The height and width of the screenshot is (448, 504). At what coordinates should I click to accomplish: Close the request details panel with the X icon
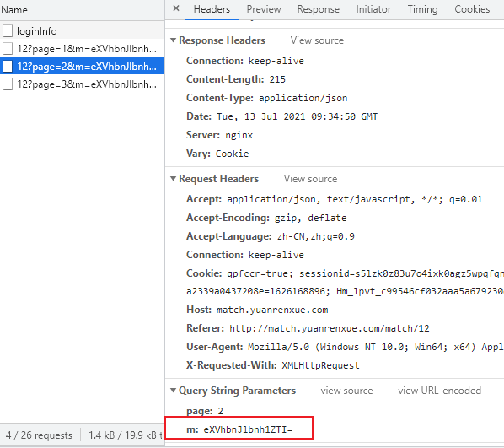coord(176,8)
